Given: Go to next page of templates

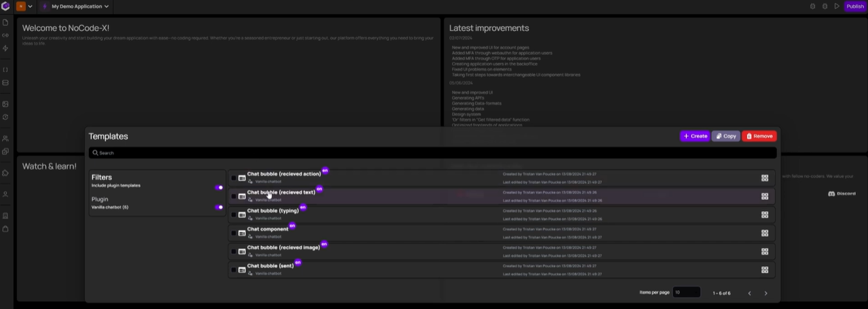Looking at the screenshot, I should point(766,293).
